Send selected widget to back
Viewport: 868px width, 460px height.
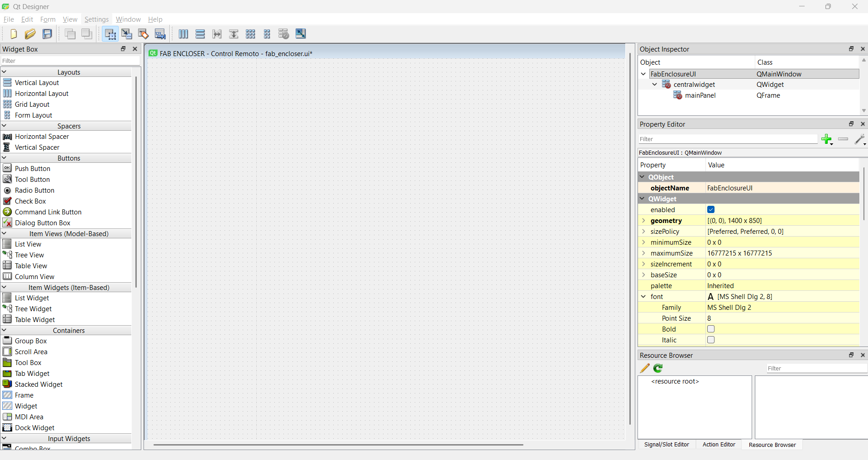pos(70,34)
